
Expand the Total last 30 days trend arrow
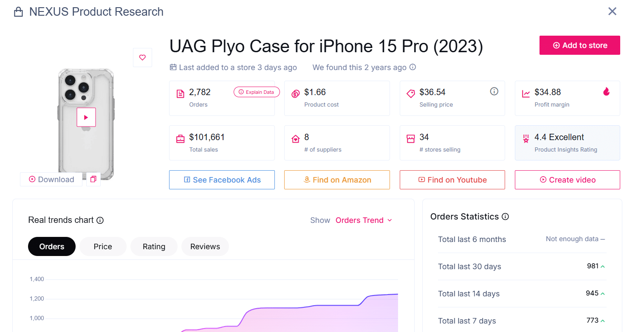pos(604,266)
